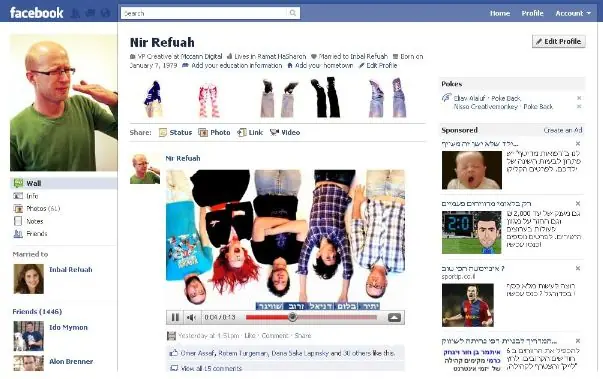This screenshot has height=379, width=603.
Task: View all 15 comments
Action: [211, 368]
